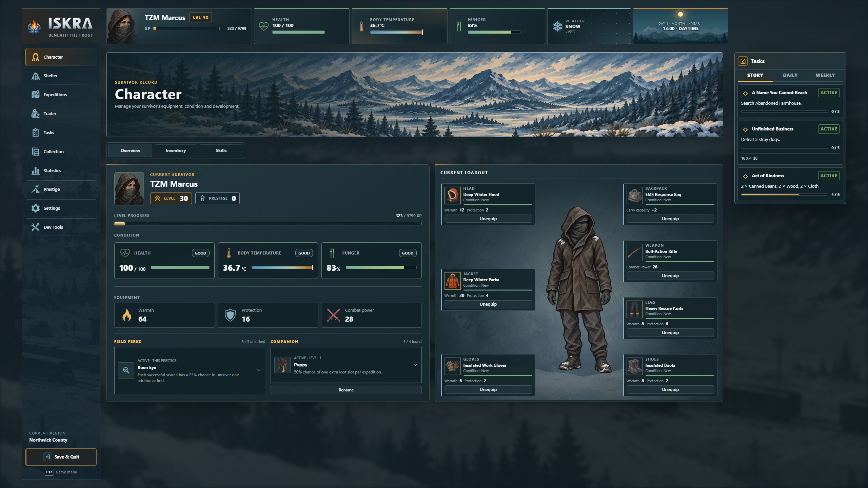Open the Statistics bar chart icon
The width and height of the screenshot is (868, 488).
35,170
